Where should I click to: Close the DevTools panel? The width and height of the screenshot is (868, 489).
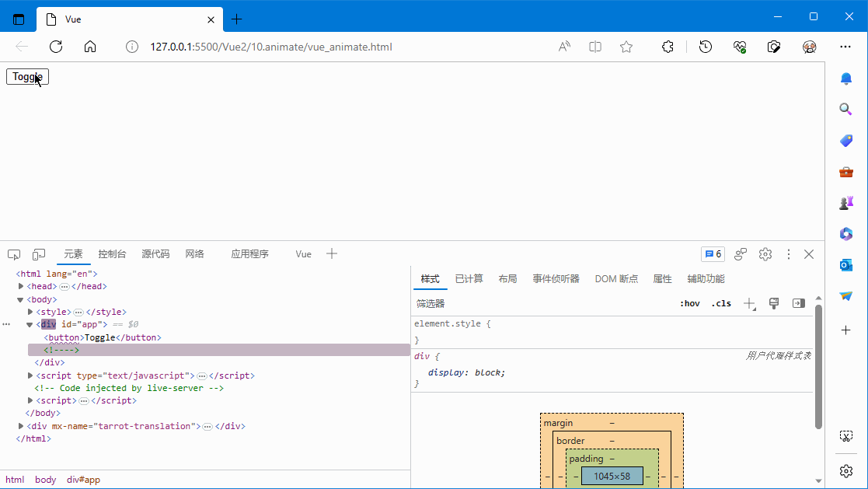[x=809, y=254]
